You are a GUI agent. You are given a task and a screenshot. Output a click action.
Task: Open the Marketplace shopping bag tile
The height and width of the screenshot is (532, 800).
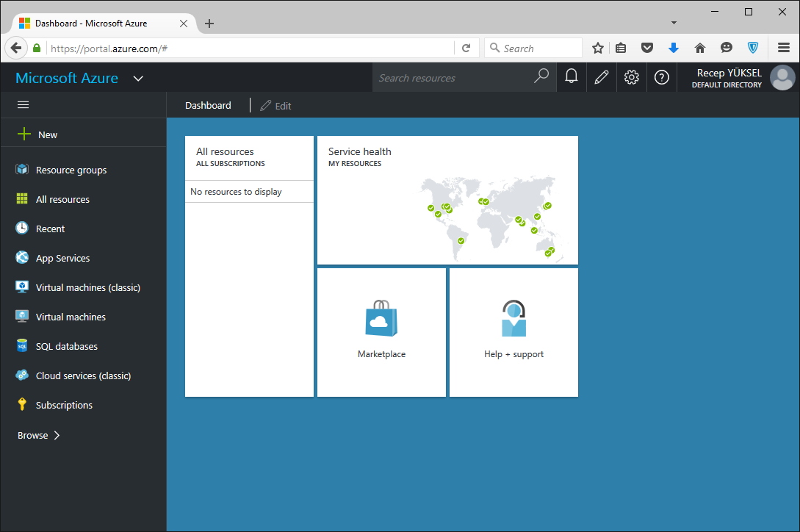pyautogui.click(x=381, y=318)
